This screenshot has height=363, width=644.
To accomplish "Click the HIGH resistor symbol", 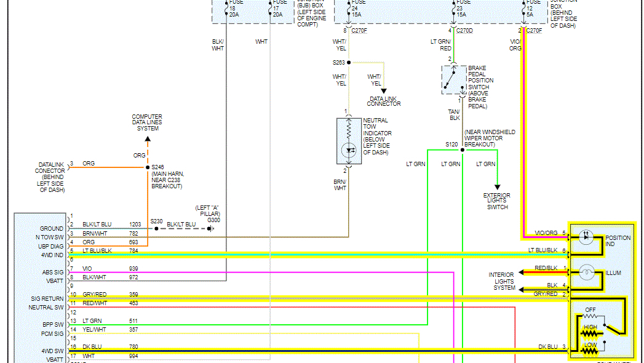I will [x=590, y=334].
